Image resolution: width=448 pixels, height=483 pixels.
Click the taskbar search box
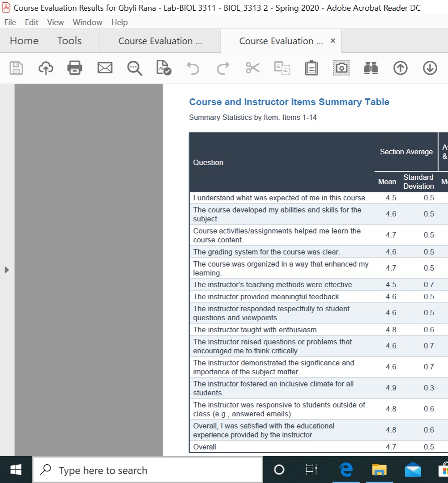147,470
